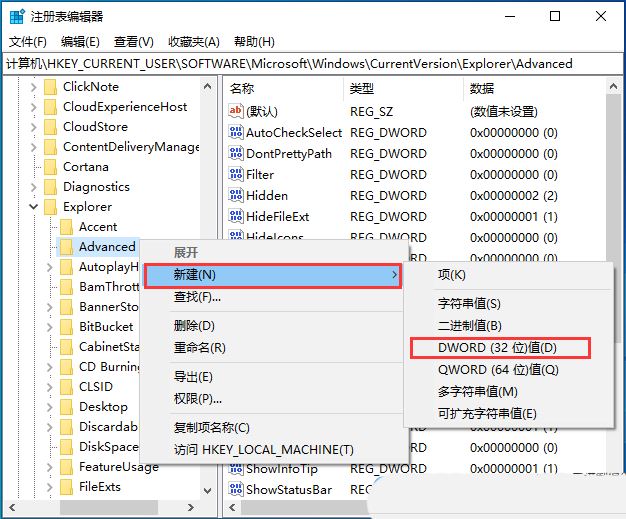Click the Registry Editor app icon in title bar
Image resolution: width=626 pixels, height=519 pixels.
click(17, 17)
